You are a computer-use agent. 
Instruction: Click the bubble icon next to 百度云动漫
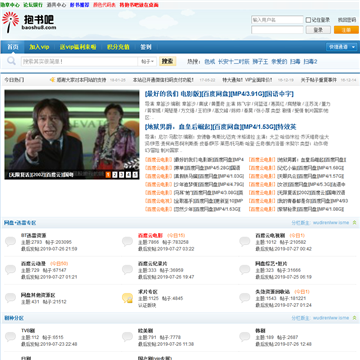coord(10,270)
